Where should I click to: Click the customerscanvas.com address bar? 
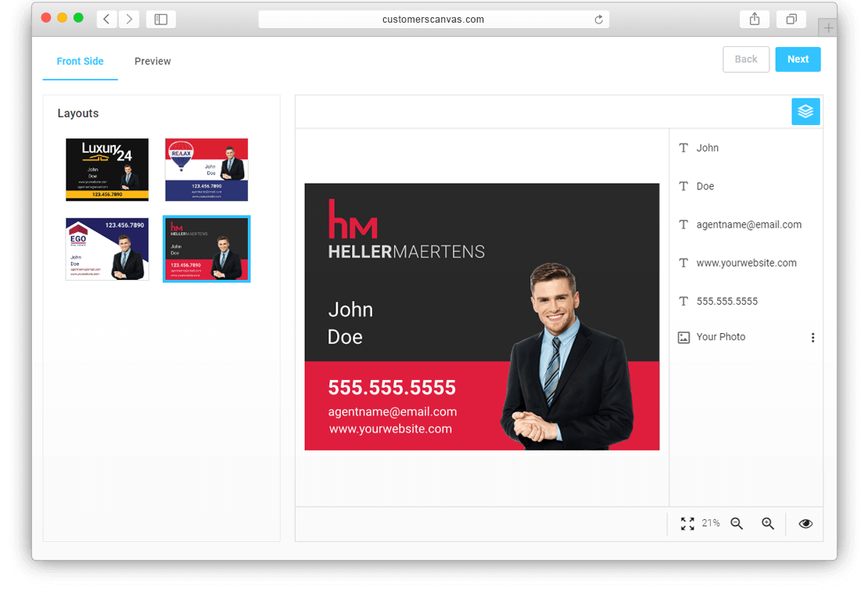tap(433, 20)
